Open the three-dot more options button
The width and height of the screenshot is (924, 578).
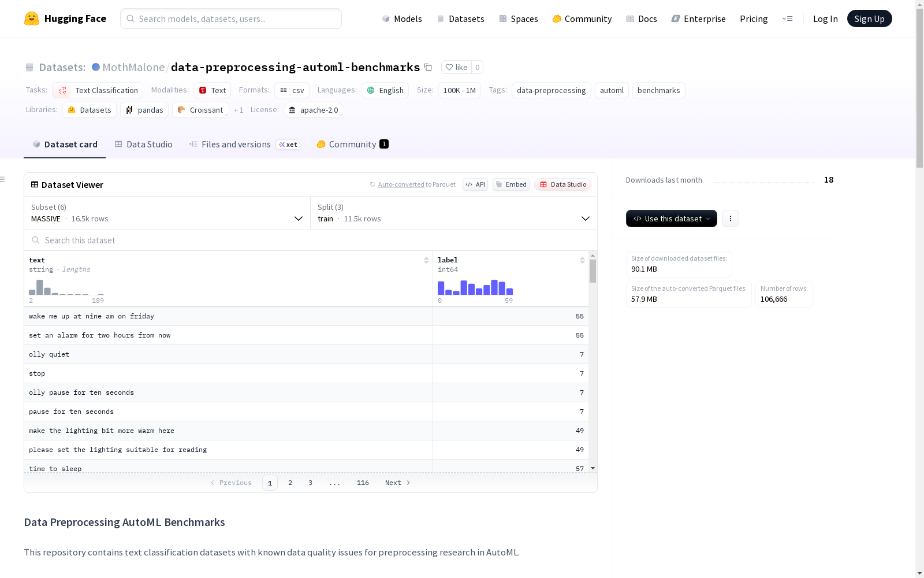(x=731, y=218)
